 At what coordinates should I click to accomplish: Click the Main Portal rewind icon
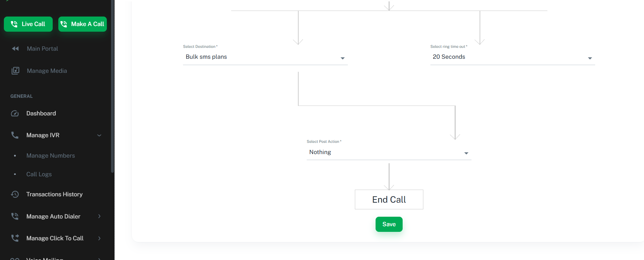[x=15, y=49]
